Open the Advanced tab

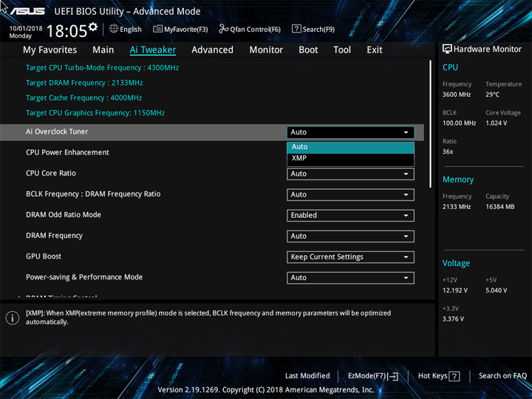click(212, 50)
